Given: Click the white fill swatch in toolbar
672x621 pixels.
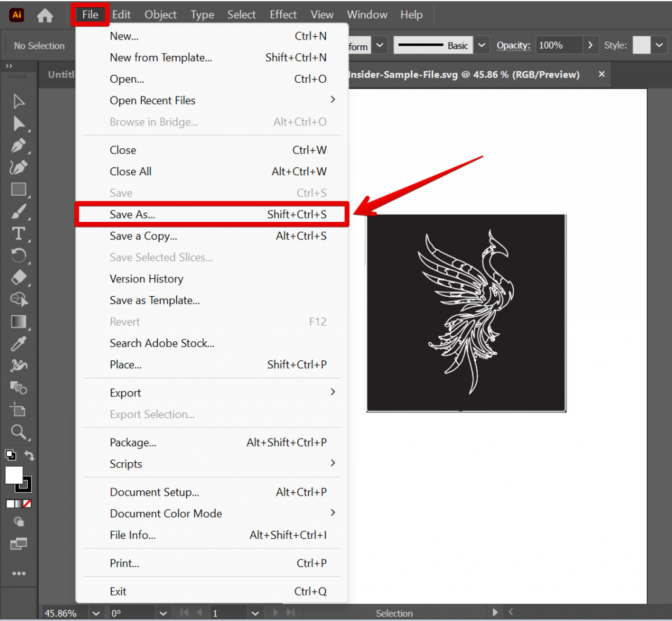Looking at the screenshot, I should pyautogui.click(x=13, y=475).
